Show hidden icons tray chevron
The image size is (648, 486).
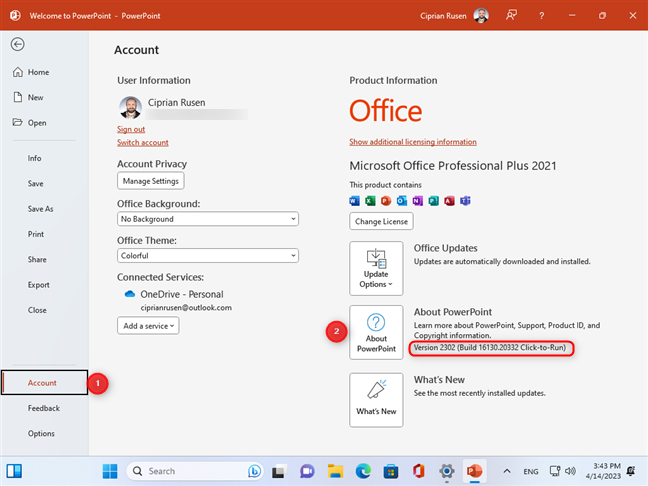(x=507, y=471)
